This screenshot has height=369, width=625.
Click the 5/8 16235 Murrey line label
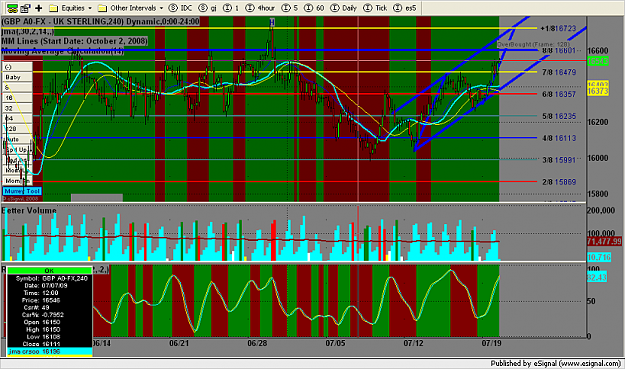click(x=559, y=116)
